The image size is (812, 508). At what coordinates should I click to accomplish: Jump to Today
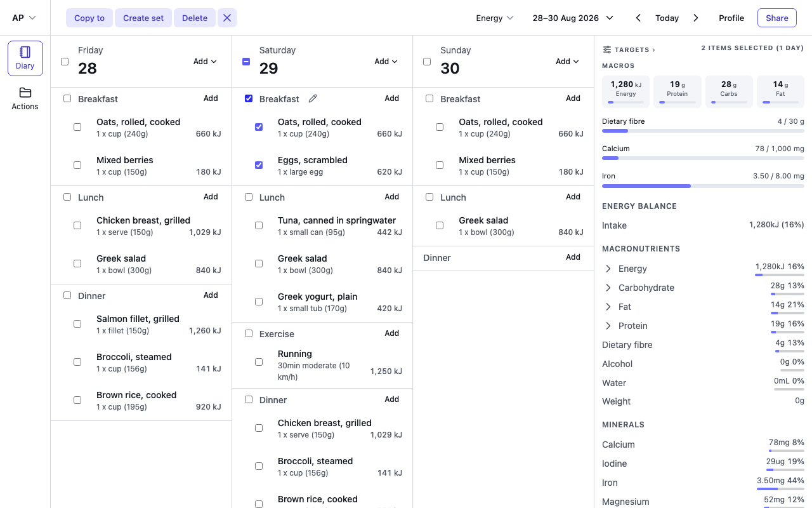(667, 18)
